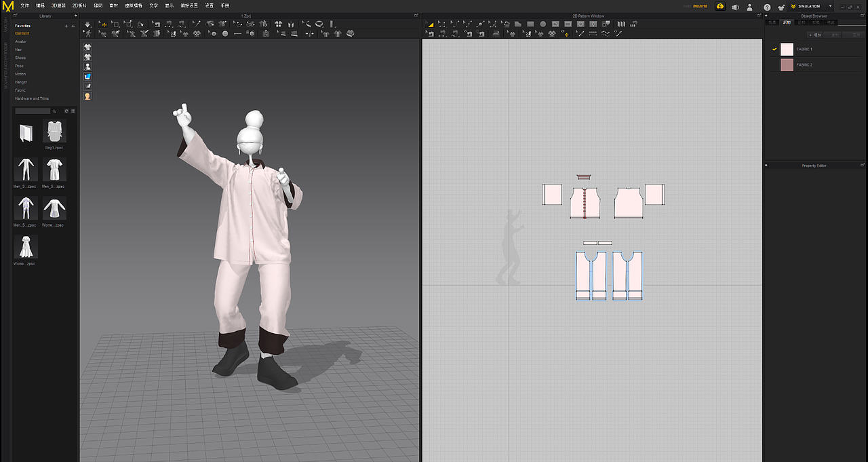Screen dimensions: 868x462
Task: Select the Simulate tool in the 3D toolbar
Action: click(87, 24)
